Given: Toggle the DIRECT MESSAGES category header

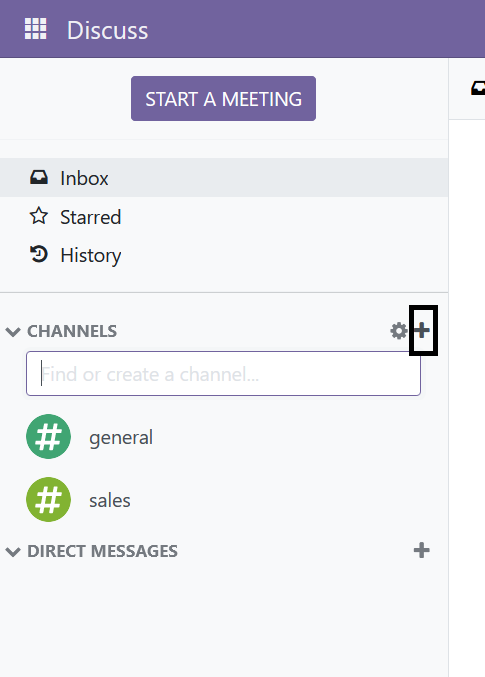Looking at the screenshot, I should click(x=102, y=551).
